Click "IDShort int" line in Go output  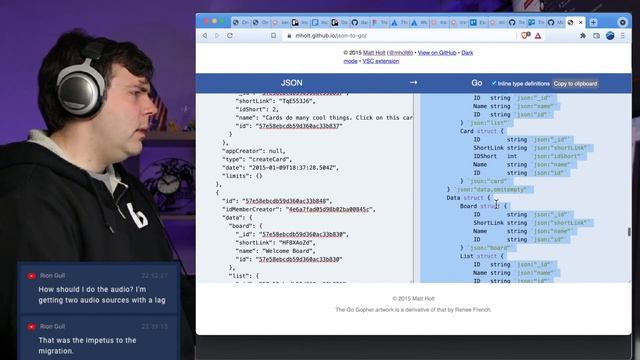[x=527, y=156]
